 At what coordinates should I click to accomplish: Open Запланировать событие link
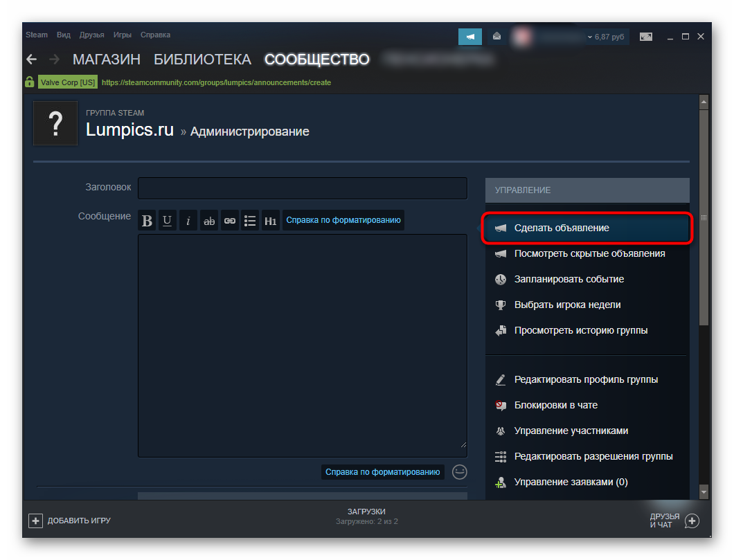click(569, 279)
